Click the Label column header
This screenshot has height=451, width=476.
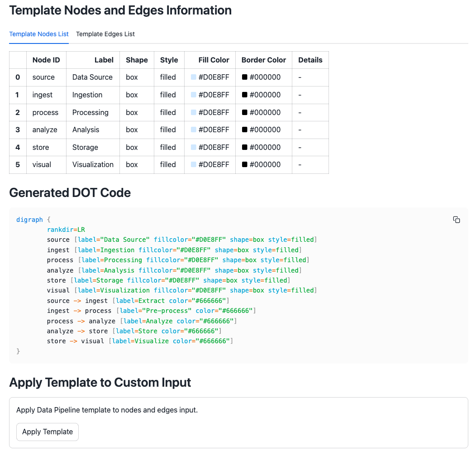pos(93,60)
